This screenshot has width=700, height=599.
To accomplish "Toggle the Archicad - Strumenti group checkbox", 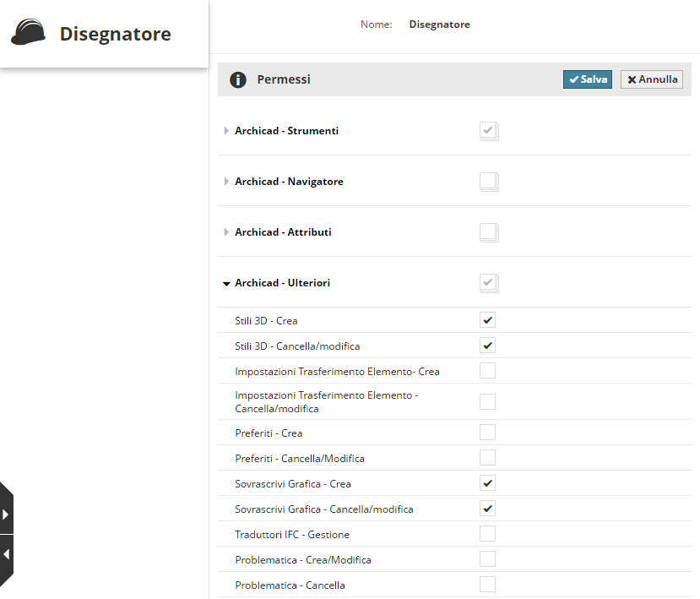I will [x=488, y=131].
